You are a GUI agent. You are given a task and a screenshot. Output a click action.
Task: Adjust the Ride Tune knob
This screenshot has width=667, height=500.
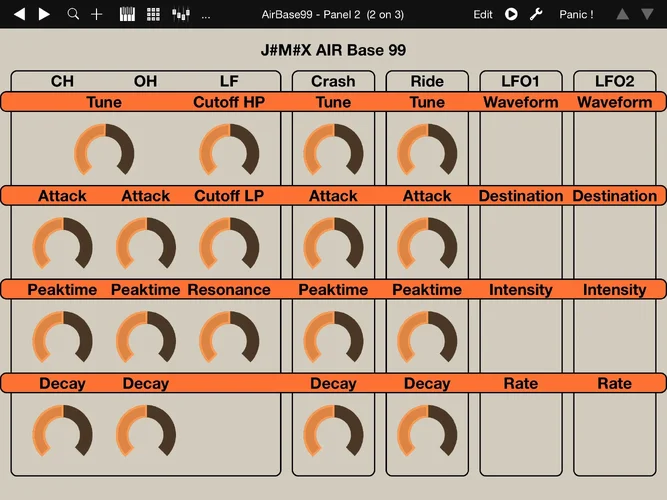[x=427, y=150]
